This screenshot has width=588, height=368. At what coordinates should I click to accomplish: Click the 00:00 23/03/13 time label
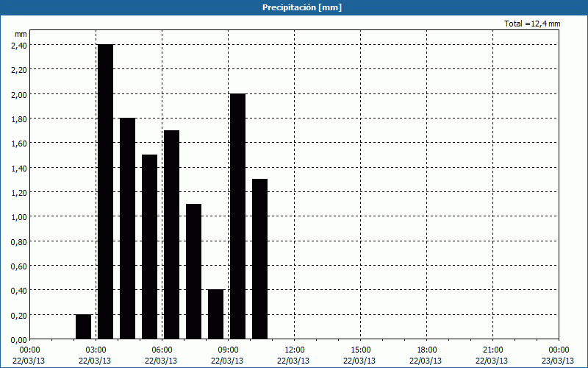558,355
